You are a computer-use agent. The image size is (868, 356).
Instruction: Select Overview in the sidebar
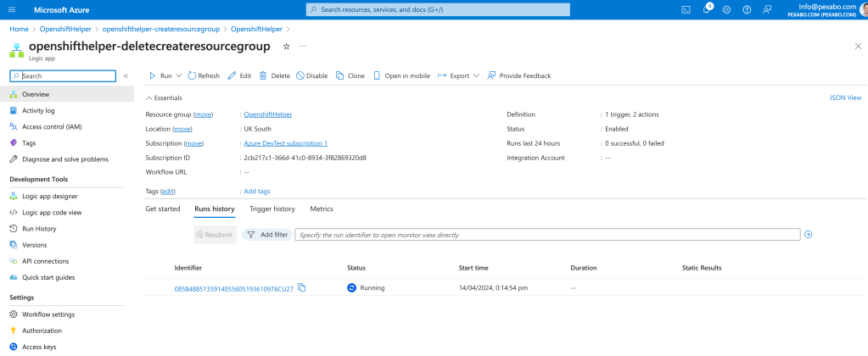(67, 94)
